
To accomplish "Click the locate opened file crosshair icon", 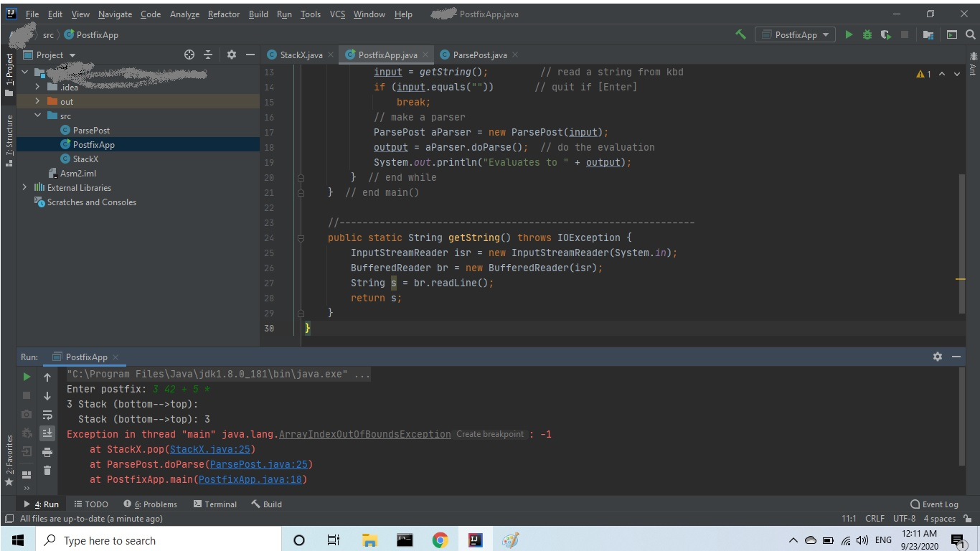I will (x=189, y=55).
